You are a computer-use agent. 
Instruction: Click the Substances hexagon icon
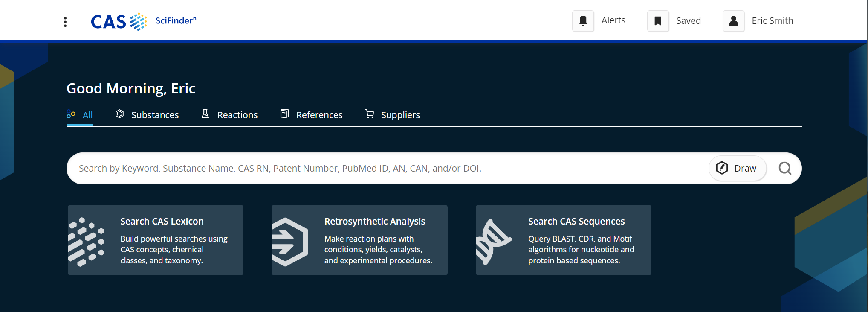120,114
